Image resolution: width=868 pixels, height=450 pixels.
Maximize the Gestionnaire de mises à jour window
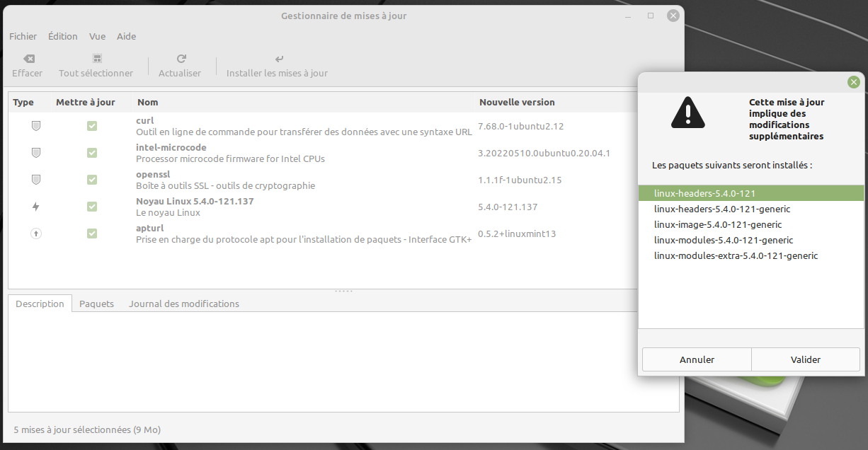(x=651, y=16)
